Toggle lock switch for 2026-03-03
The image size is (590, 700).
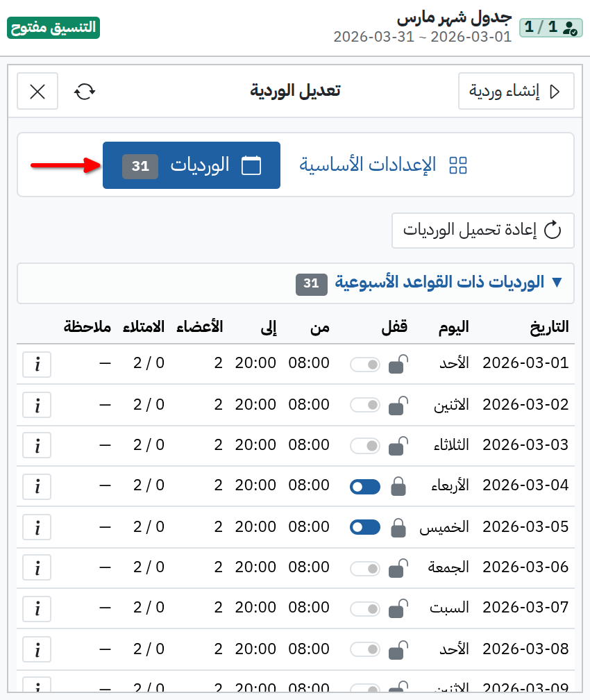coord(365,446)
